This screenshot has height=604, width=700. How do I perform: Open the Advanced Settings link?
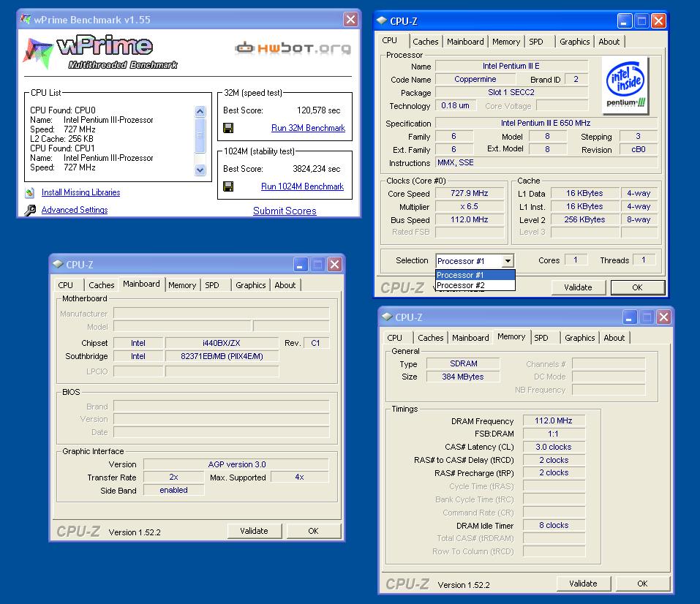[75, 210]
